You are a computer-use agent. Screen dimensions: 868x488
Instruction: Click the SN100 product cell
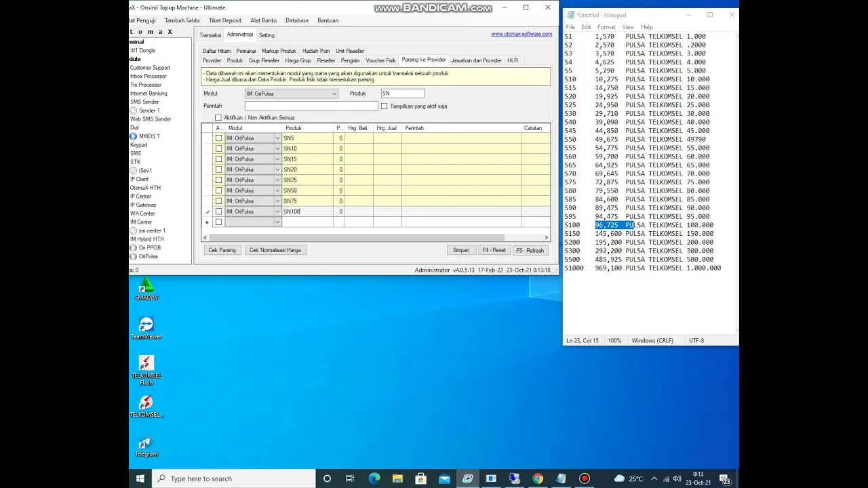[309, 211]
